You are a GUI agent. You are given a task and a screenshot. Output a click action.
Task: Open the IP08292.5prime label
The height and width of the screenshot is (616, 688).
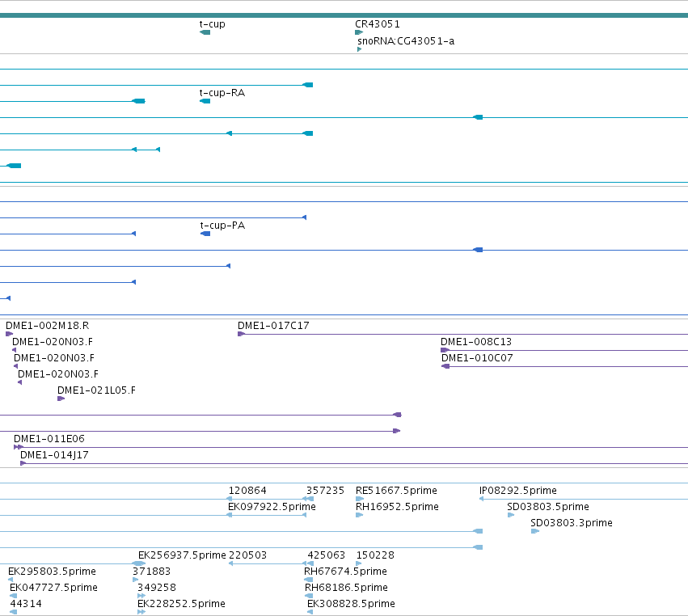coord(517,491)
